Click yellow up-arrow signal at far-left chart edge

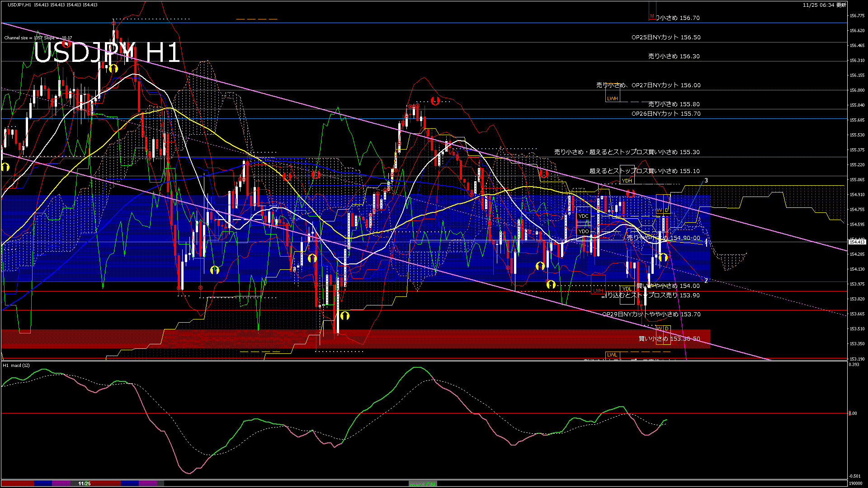(5, 167)
